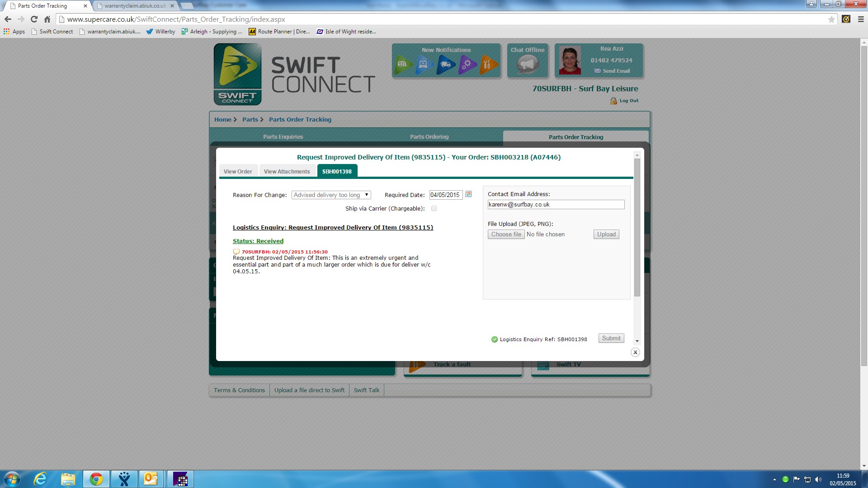Open the View Attachments tab
This screenshot has height=488, width=868.
click(x=287, y=172)
